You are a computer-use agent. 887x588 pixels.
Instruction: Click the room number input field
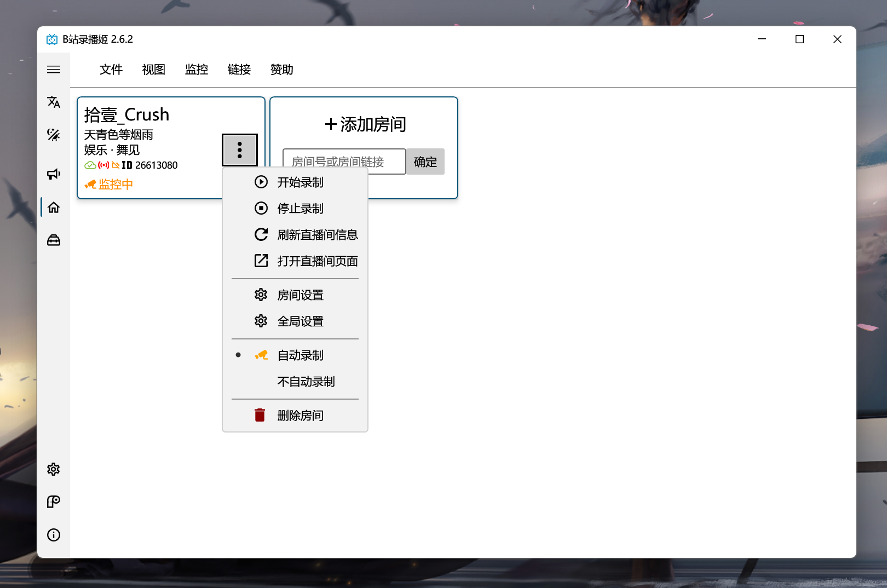(x=344, y=162)
